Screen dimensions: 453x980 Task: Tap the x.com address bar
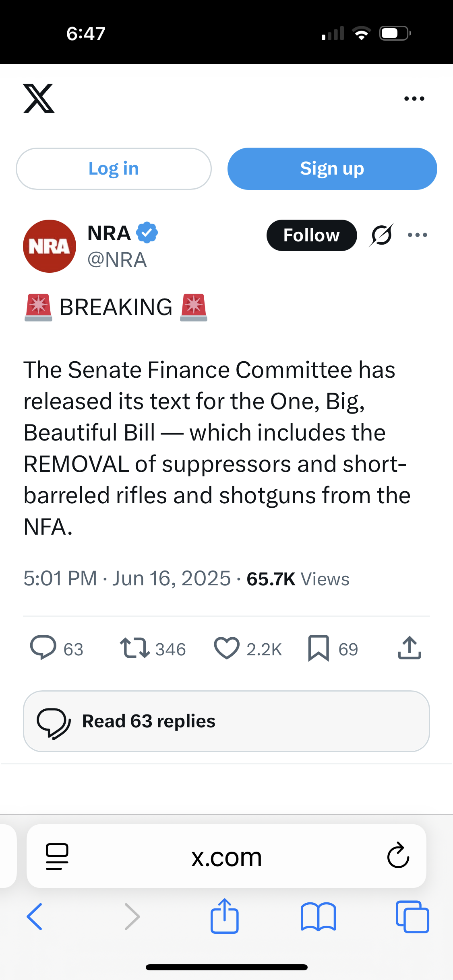pos(226,856)
